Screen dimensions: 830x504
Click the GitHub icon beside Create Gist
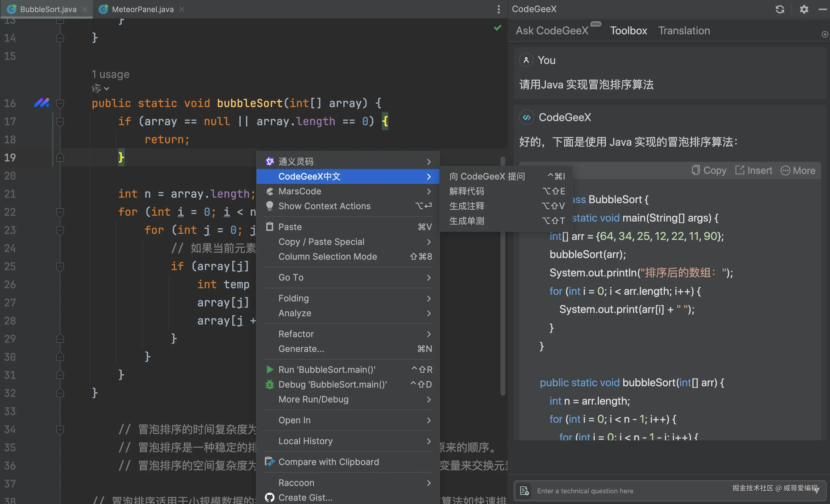269,497
